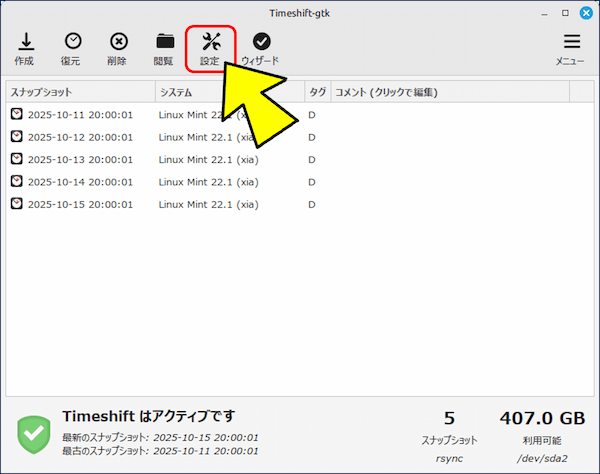Screen dimensions: 600x474
Task: Select the snapshot dated 2025-10-12 20:00:01
Action: click(x=80, y=137)
